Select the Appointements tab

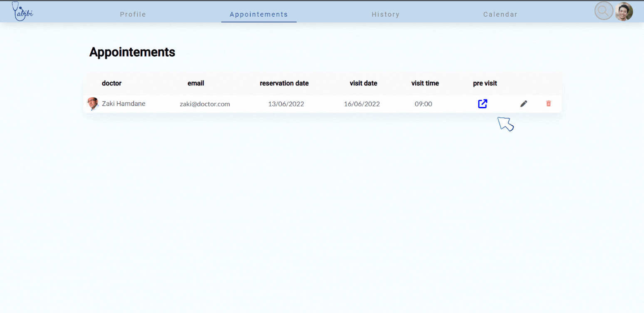coord(258,14)
